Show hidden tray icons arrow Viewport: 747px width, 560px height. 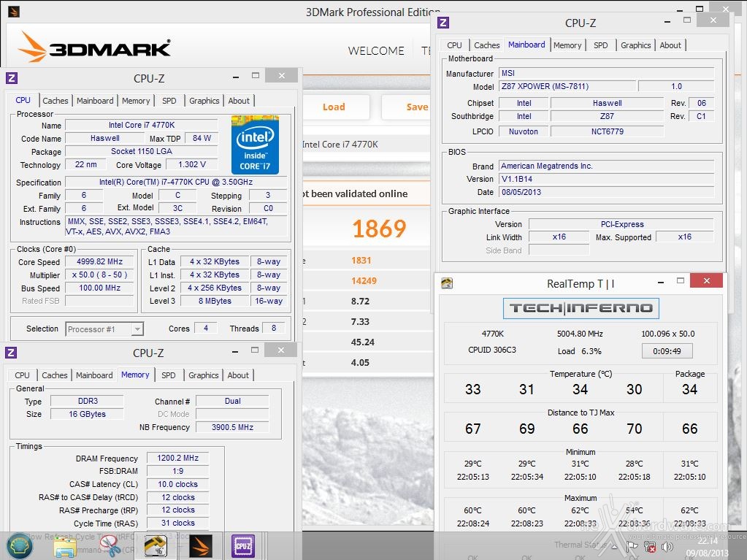pos(615,547)
